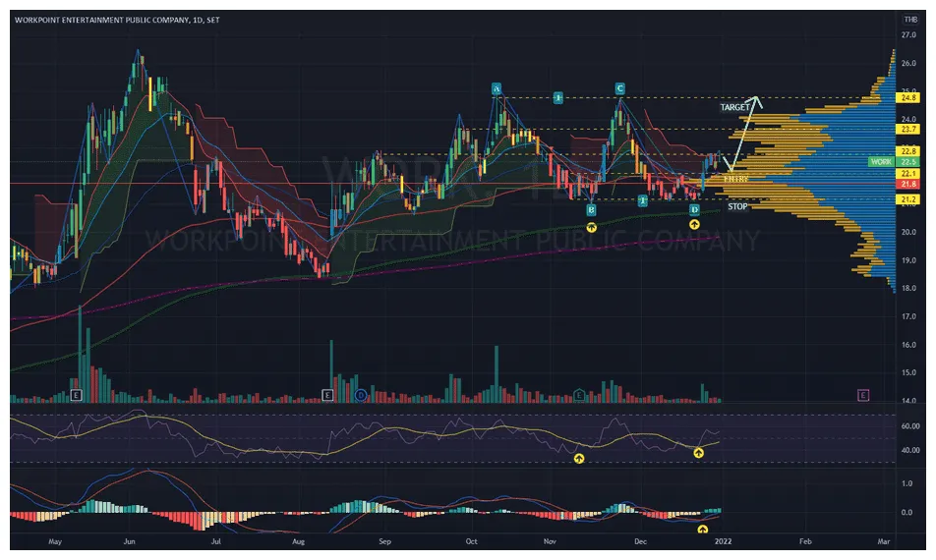Click the earnings E marker near mid-August
This screenshot has width=936, height=560.
click(327, 395)
